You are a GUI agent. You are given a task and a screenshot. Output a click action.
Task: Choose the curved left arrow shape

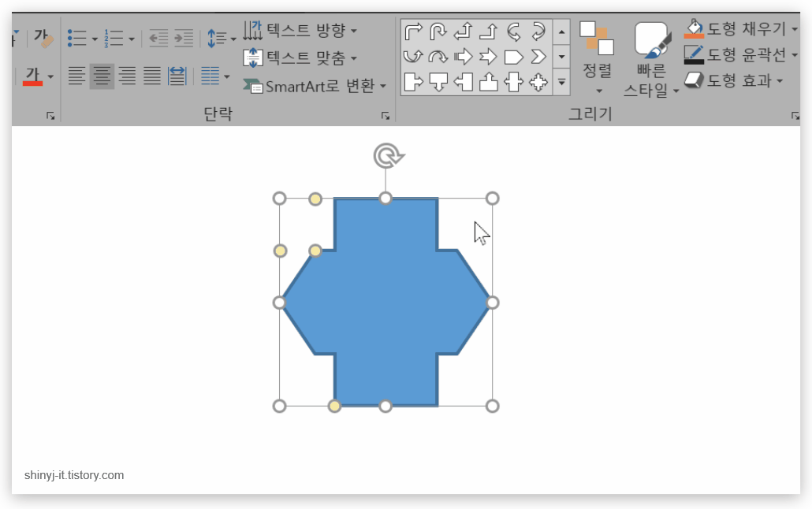point(538,32)
